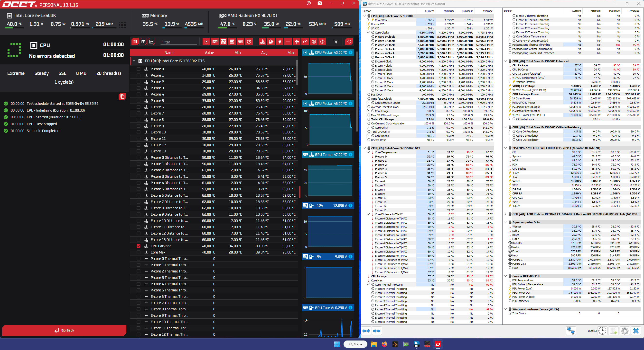Click the temperature sensor filter icon
Viewport: 644px width, 350px height.
click(262, 42)
